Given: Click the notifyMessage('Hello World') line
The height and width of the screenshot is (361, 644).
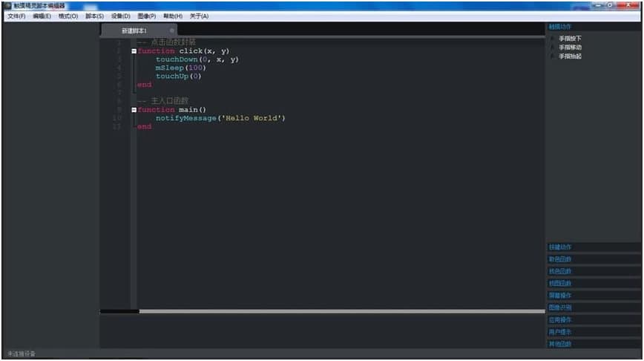Looking at the screenshot, I should tap(220, 118).
